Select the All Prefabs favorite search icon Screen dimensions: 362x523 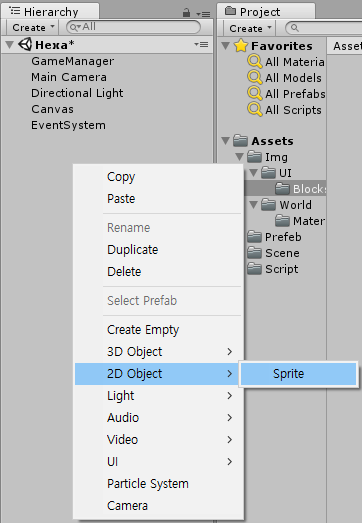pyautogui.click(x=255, y=94)
